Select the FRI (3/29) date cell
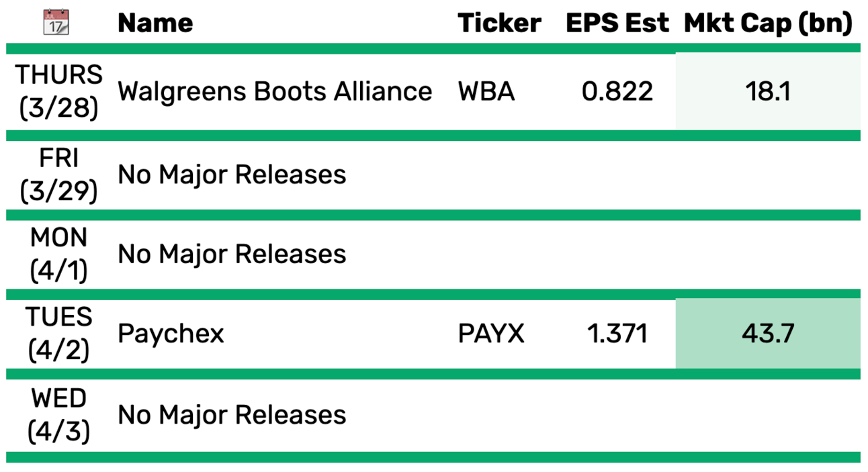This screenshot has height=472, width=868. pos(59,175)
